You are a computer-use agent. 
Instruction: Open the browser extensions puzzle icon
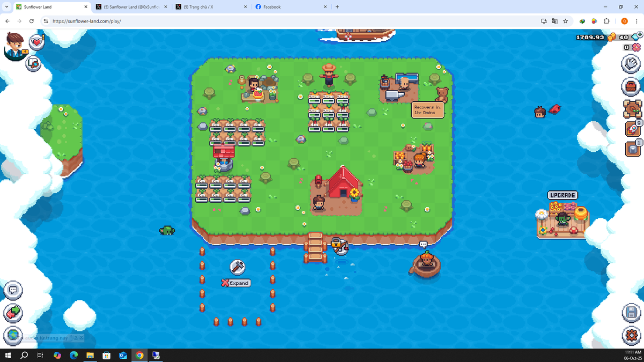click(x=607, y=21)
